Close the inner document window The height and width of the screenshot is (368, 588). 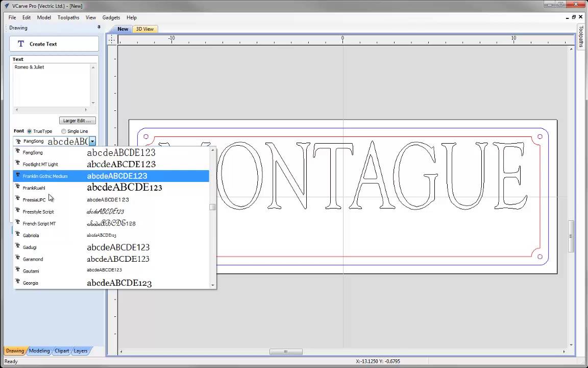pos(581,17)
